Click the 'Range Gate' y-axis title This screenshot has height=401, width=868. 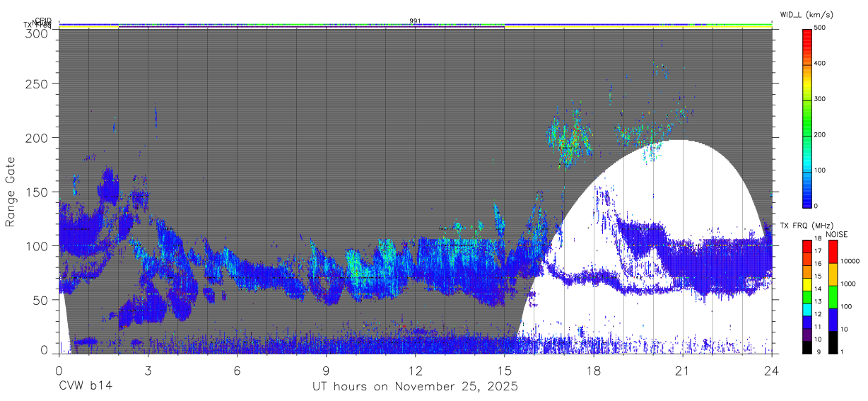(11, 192)
